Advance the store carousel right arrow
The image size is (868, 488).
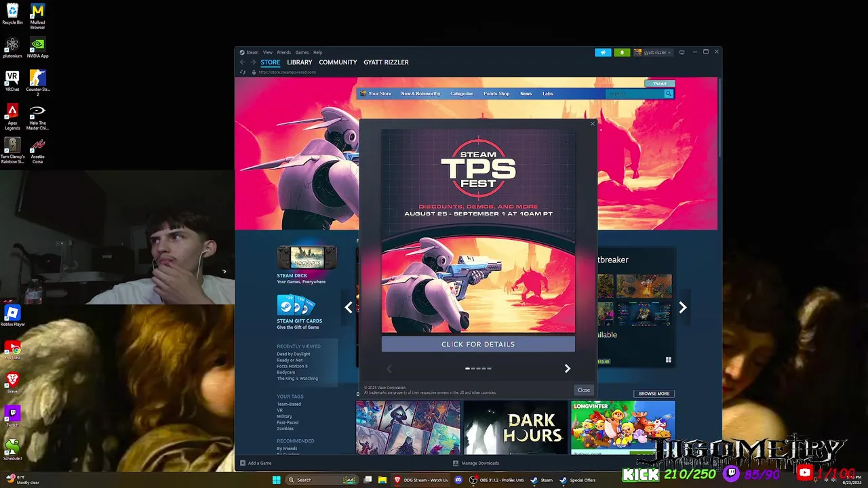click(x=683, y=308)
